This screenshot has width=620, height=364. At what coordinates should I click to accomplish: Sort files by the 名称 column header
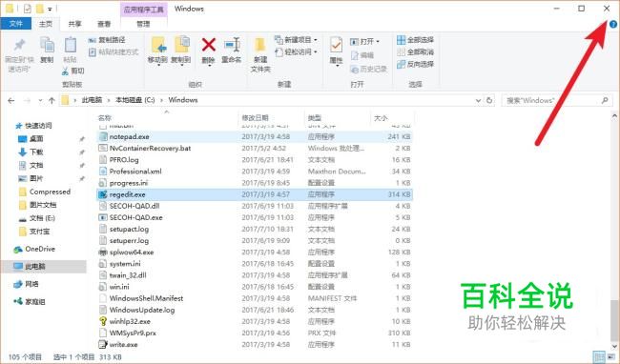click(x=105, y=117)
